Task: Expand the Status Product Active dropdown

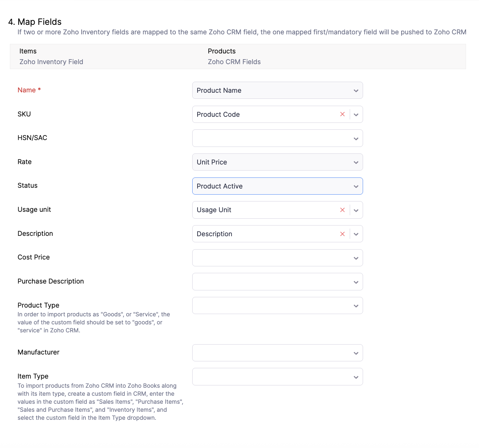Action: (277, 186)
